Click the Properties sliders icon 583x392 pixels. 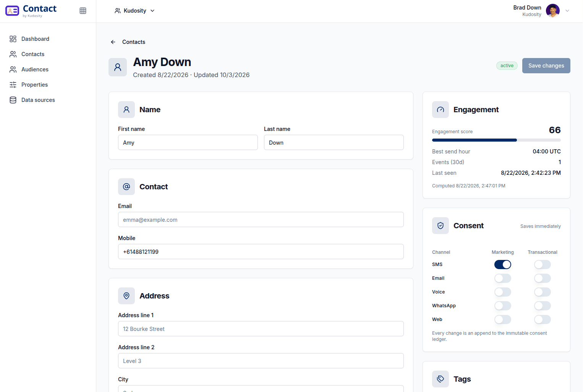[13, 85]
